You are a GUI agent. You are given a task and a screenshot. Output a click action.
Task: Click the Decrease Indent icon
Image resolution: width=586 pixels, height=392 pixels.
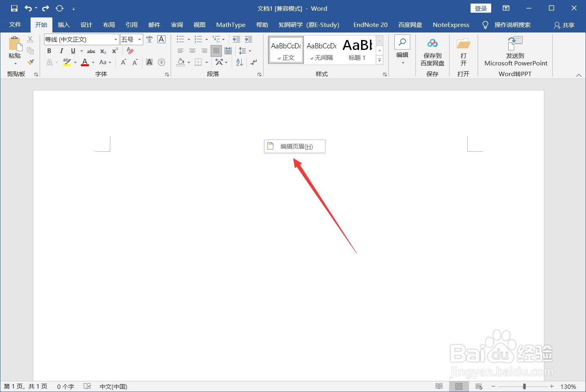[x=236, y=39]
